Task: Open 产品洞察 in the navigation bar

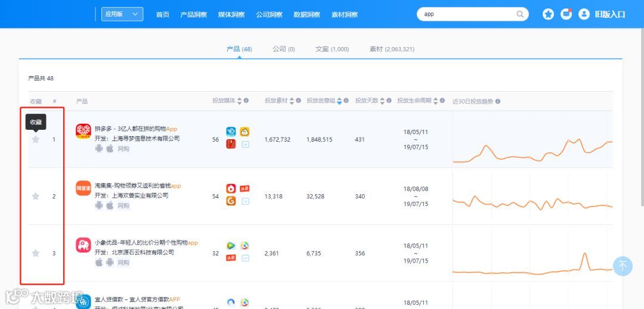Action: click(x=193, y=14)
